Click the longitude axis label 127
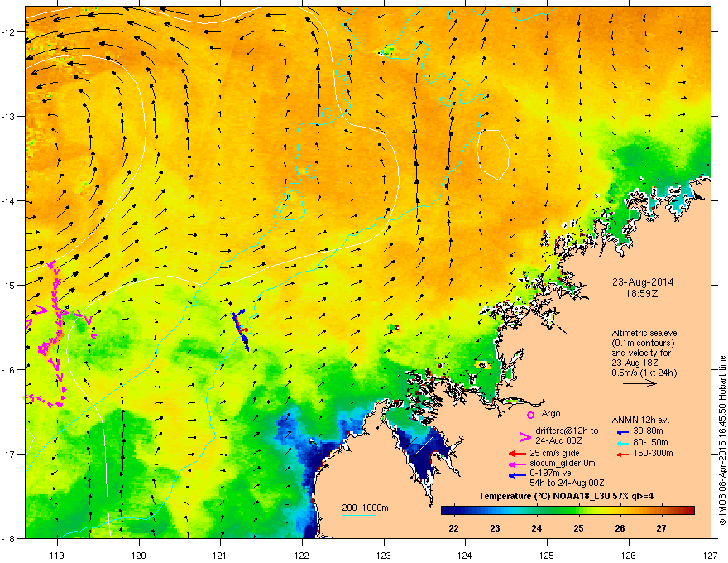Screen dimensions: 728x563 tap(711, 555)
